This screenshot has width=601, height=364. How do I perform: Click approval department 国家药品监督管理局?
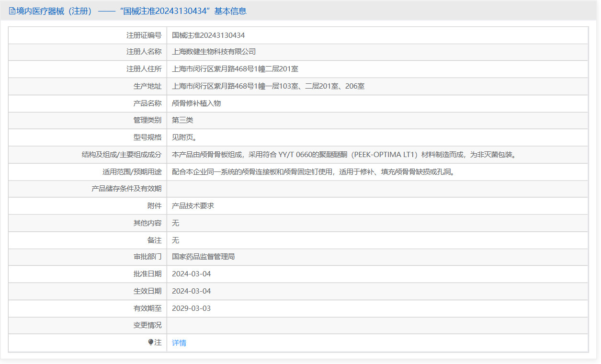point(203,257)
